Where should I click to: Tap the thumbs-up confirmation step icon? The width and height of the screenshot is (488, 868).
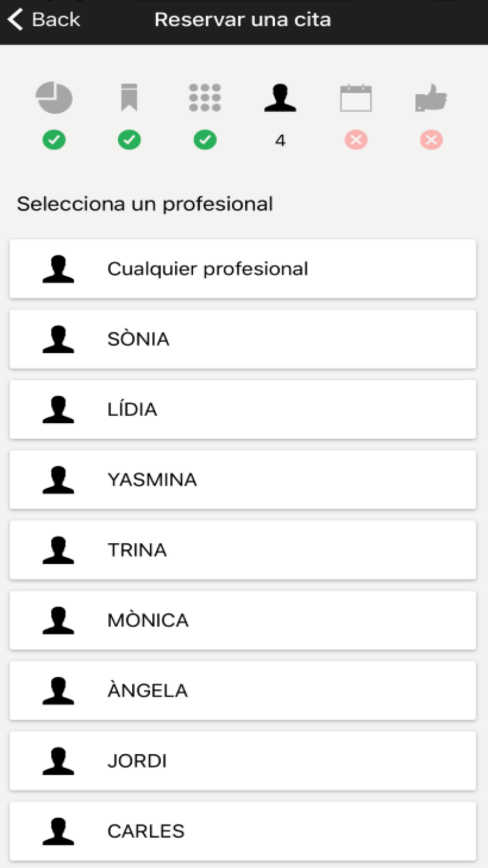pyautogui.click(x=431, y=98)
